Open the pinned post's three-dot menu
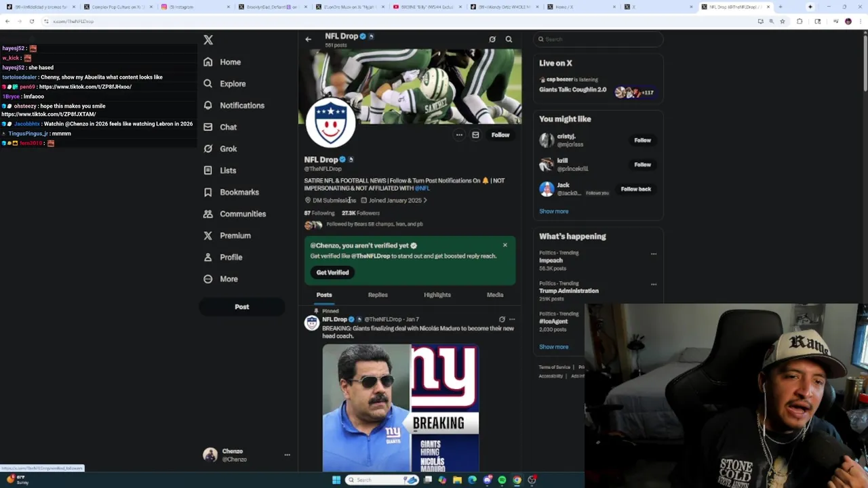The width and height of the screenshot is (868, 488). pyautogui.click(x=512, y=319)
